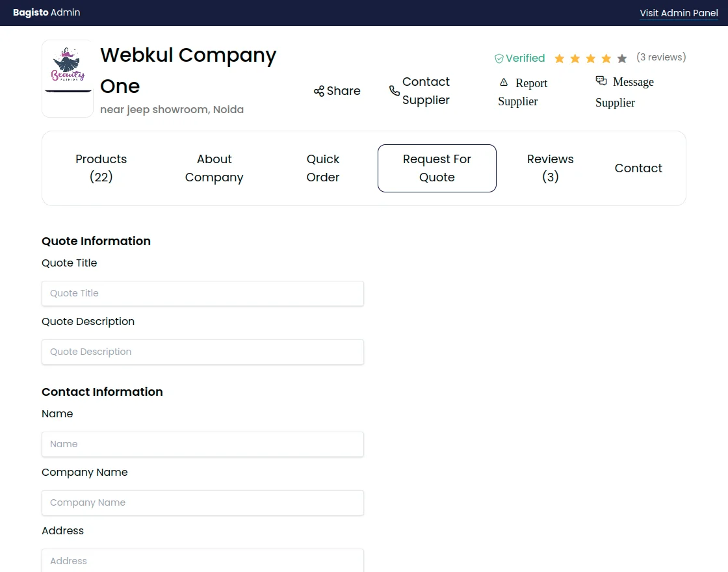Image resolution: width=728 pixels, height=572 pixels.
Task: Click into the Quote Description field
Action: [x=203, y=352]
